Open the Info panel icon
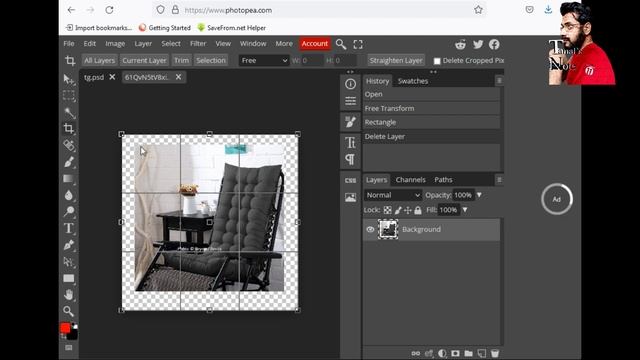640x360 pixels. coord(350,84)
